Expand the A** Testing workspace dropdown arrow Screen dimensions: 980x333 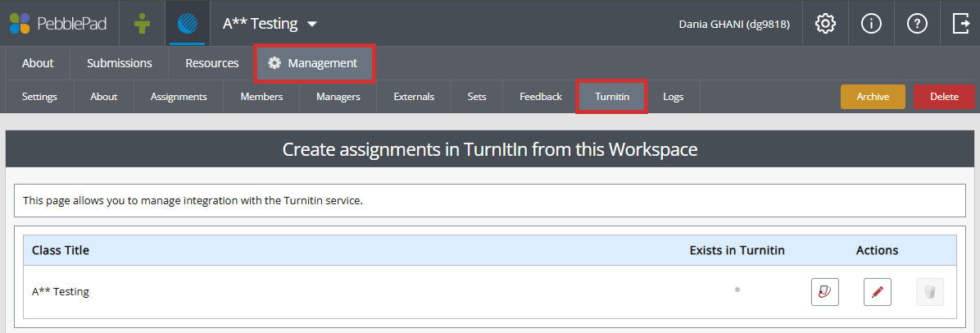point(312,25)
